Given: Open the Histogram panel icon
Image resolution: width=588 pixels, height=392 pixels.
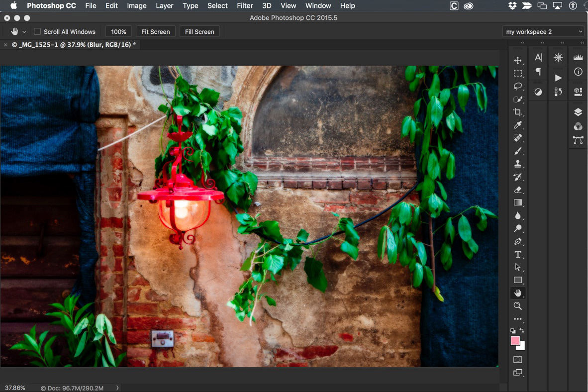Looking at the screenshot, I should (578, 58).
